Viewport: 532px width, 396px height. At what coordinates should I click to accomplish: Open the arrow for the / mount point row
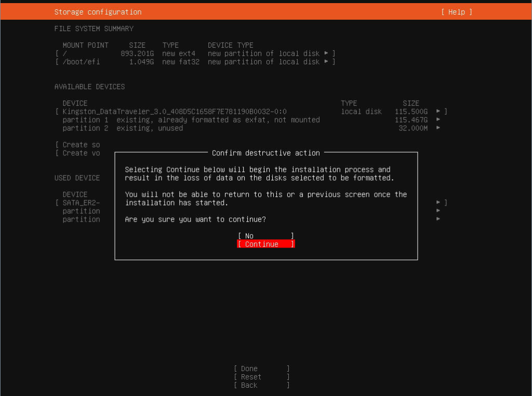click(326, 53)
